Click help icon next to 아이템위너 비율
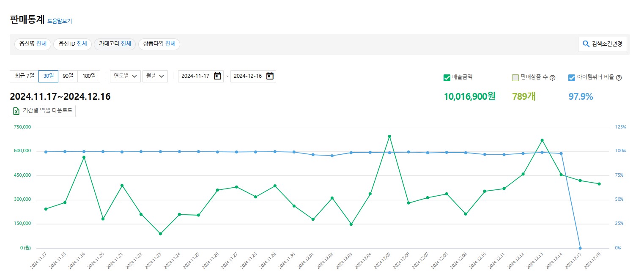Screen dimensions: 644x279 [x=619, y=78]
